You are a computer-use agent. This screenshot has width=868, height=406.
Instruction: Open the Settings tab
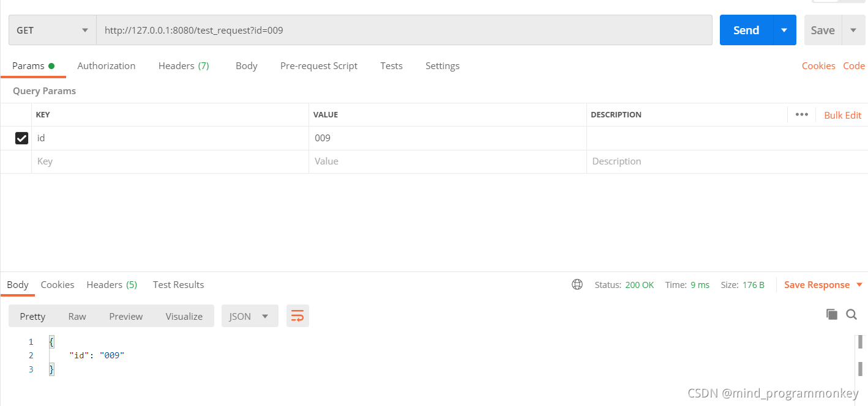(443, 66)
